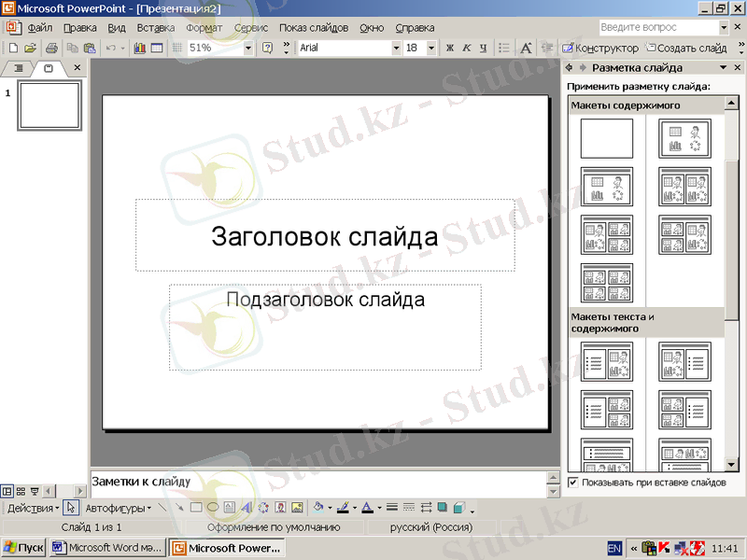Screen dimensions: 747x560
Task: Insert WordArt from the drawing toolbar
Action: coord(247,509)
